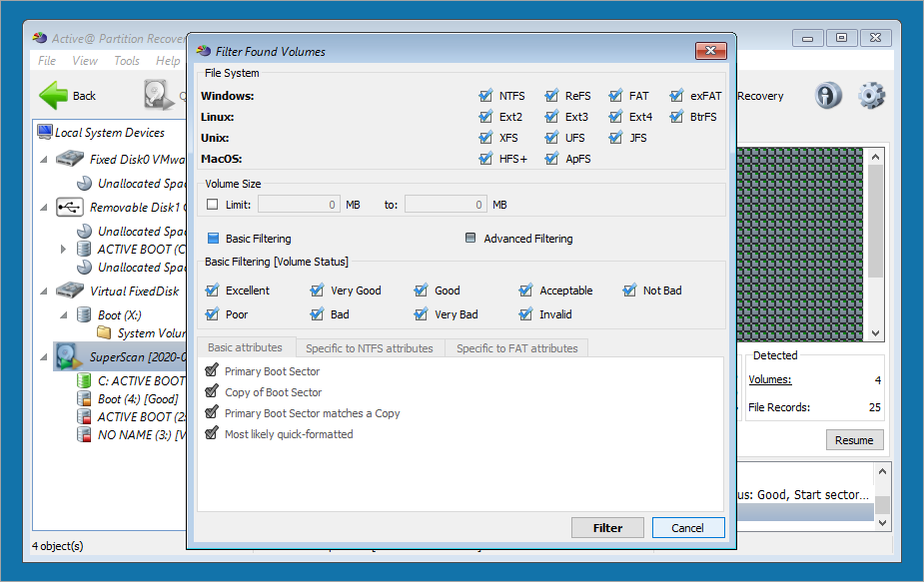The image size is (924, 582).
Task: Open the Help menu
Action: tap(168, 61)
